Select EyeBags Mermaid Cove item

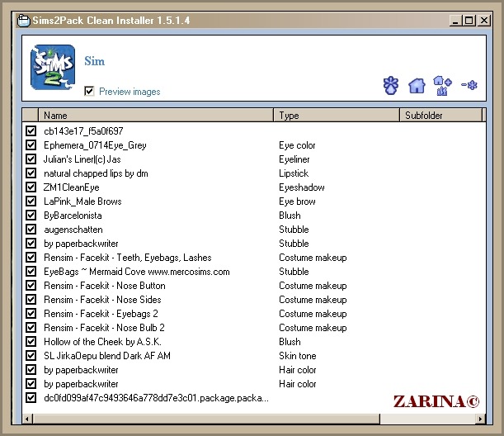pyautogui.click(x=137, y=272)
